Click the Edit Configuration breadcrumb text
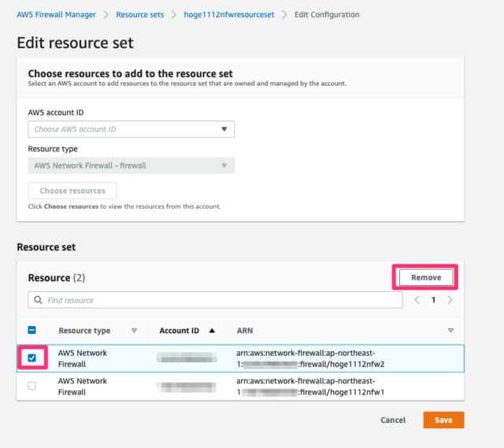 click(x=327, y=15)
